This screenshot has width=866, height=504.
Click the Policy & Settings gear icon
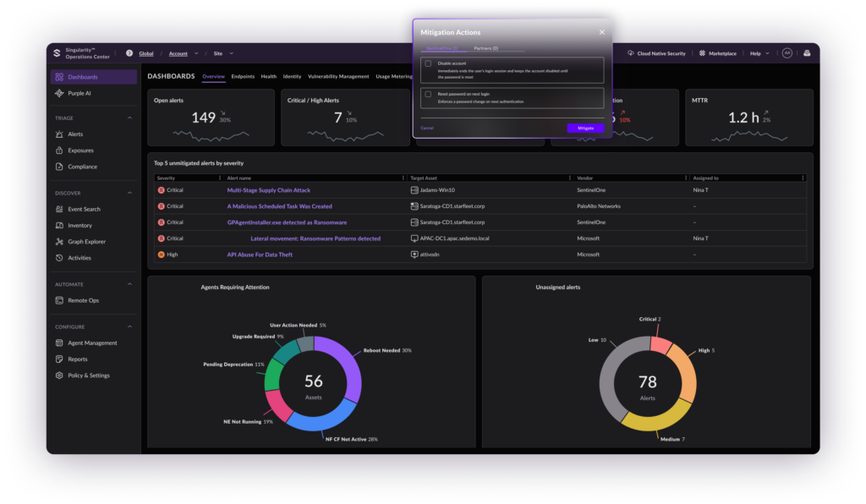[x=59, y=375]
